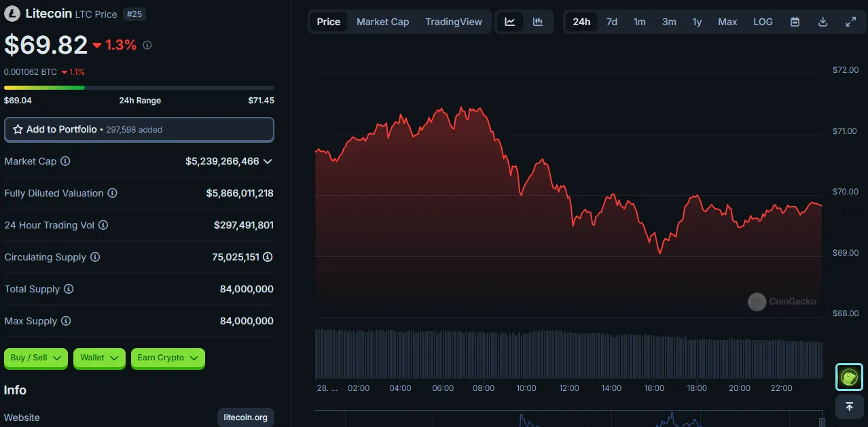
Task: Show Max Supply info tooltip
Action: pos(66,321)
